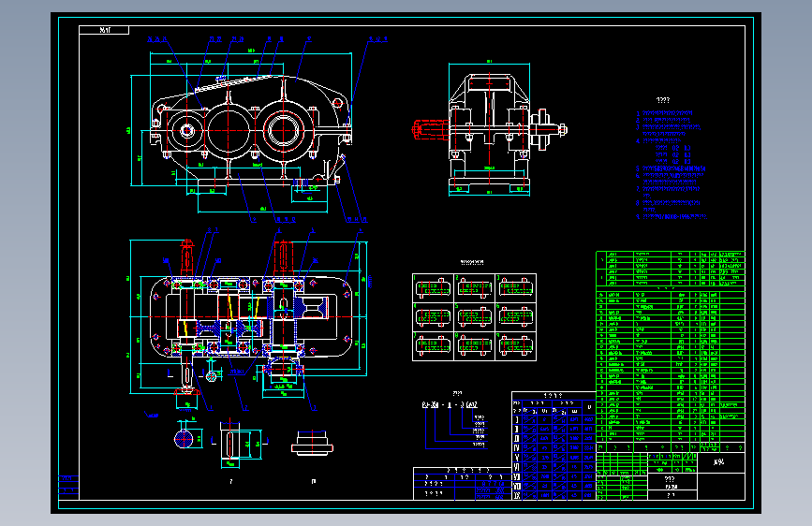
Task: Select the blue technical requirements text block
Action: 672,165
